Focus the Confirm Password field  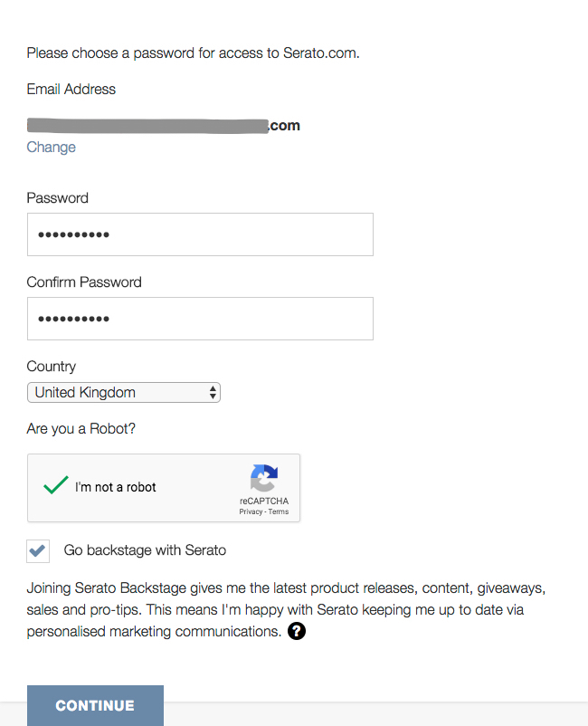pyautogui.click(x=200, y=319)
